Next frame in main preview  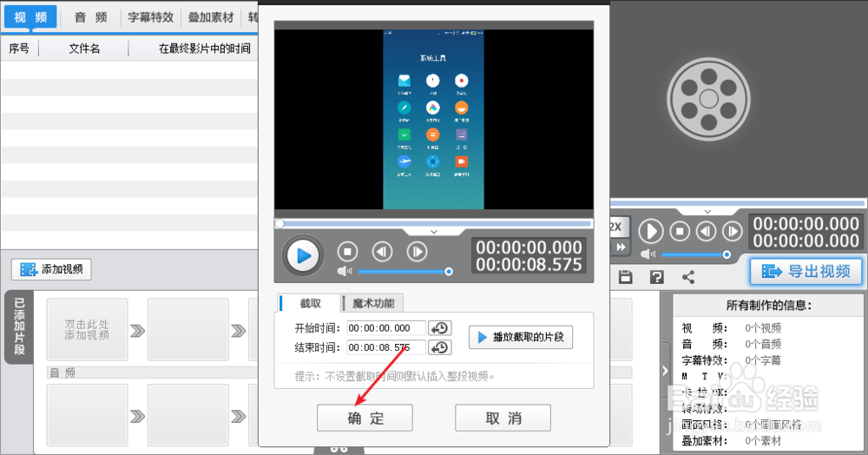[x=732, y=231]
